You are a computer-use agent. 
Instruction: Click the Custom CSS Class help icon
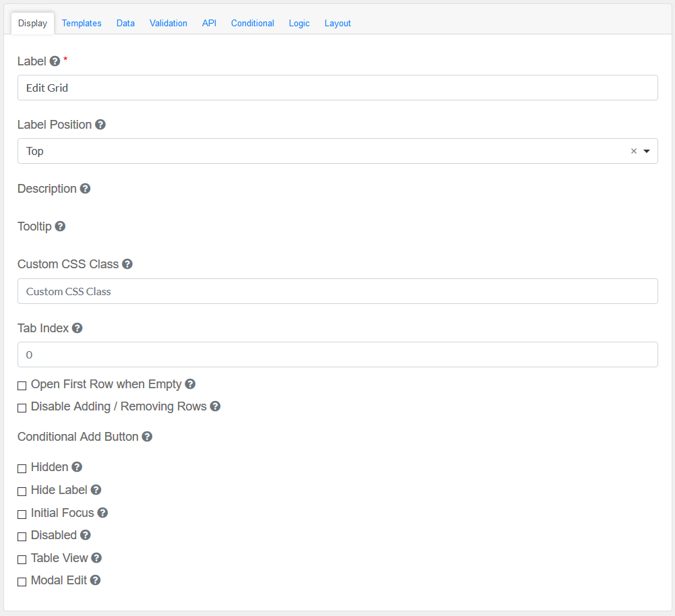(x=127, y=264)
